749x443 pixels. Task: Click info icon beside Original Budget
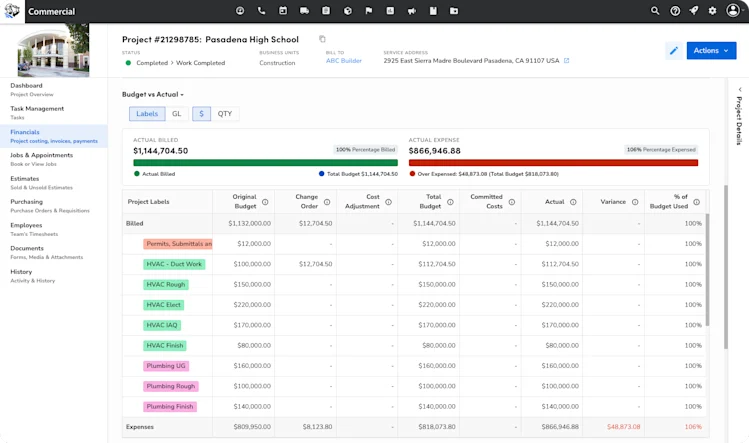tap(265, 202)
